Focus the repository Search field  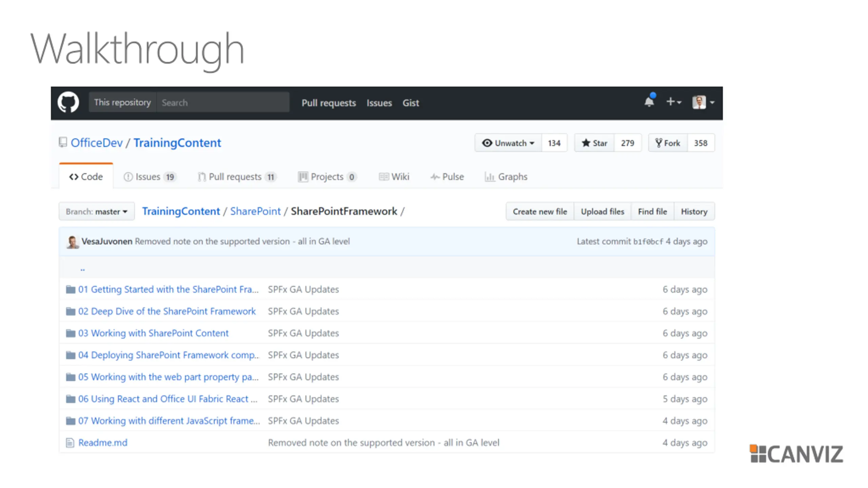[223, 102]
